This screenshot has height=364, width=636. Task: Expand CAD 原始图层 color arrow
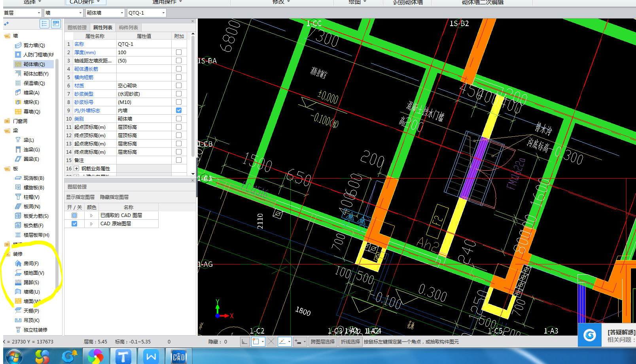pyautogui.click(x=91, y=224)
